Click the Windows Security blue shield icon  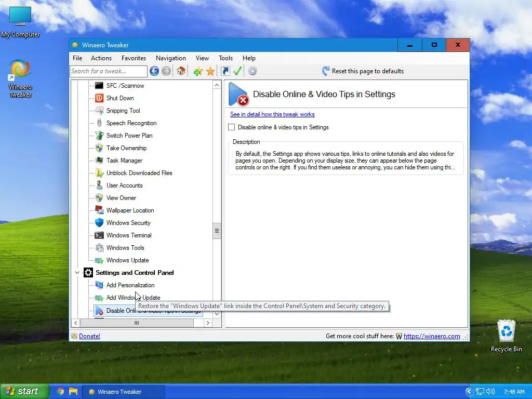(x=99, y=222)
